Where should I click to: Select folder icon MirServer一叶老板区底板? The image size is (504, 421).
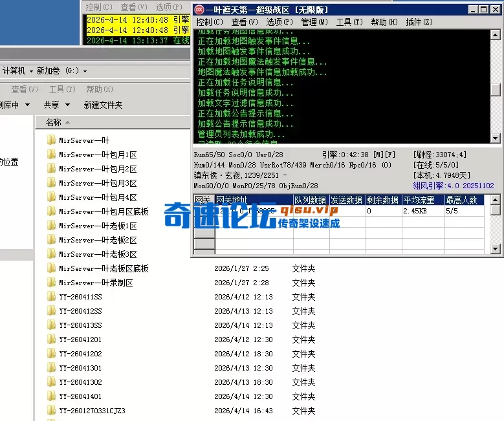point(51,268)
